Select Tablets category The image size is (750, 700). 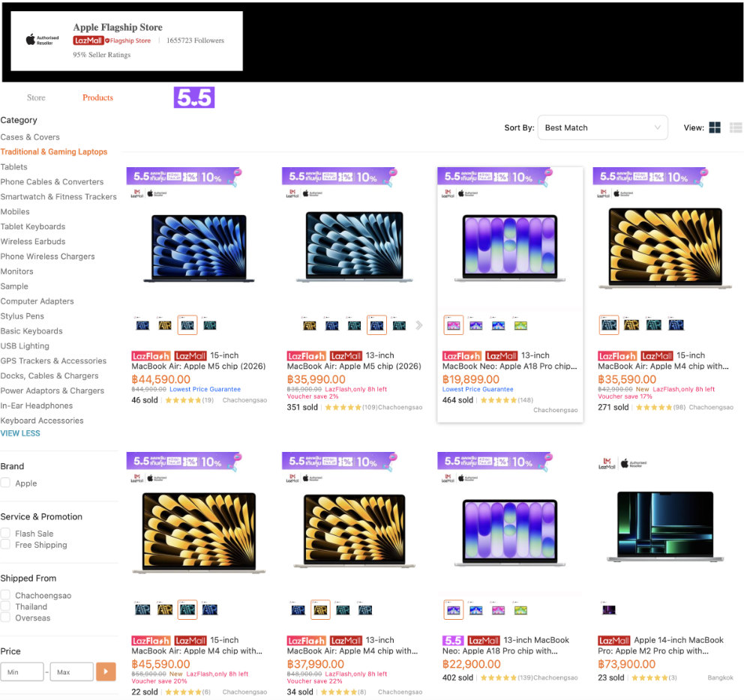(13, 167)
